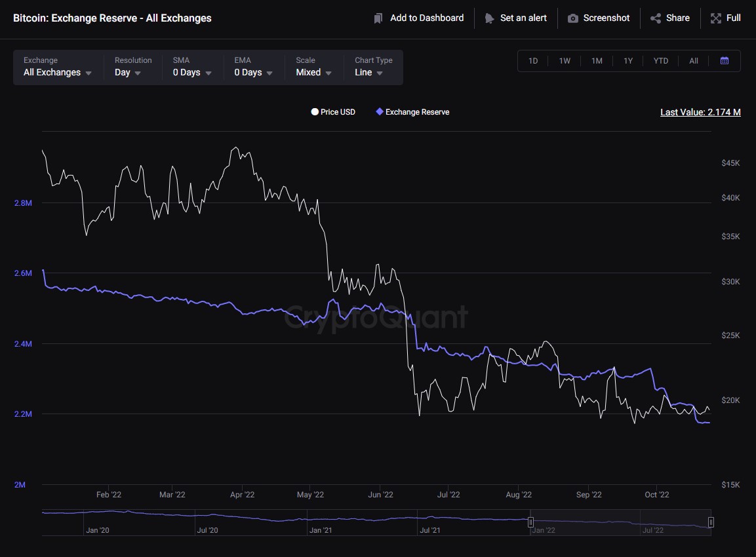The width and height of the screenshot is (756, 557).
Task: Click the Add to Dashboard icon
Action: [378, 18]
